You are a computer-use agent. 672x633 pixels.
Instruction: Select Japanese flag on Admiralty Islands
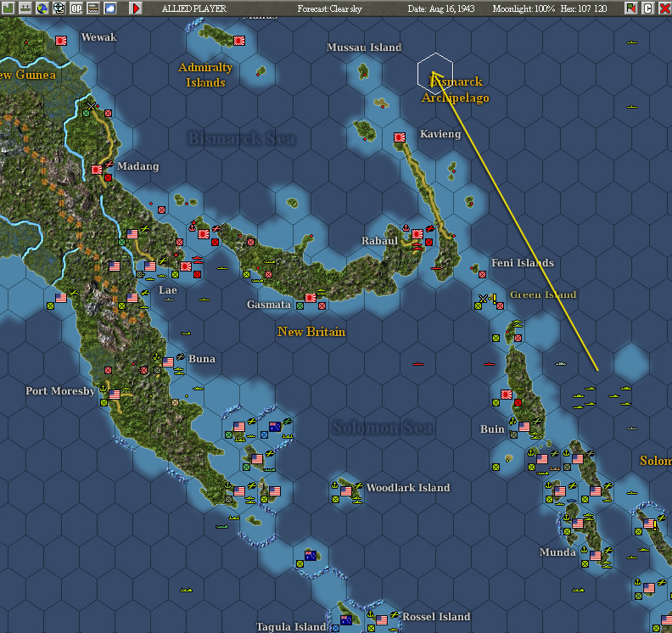point(239,41)
